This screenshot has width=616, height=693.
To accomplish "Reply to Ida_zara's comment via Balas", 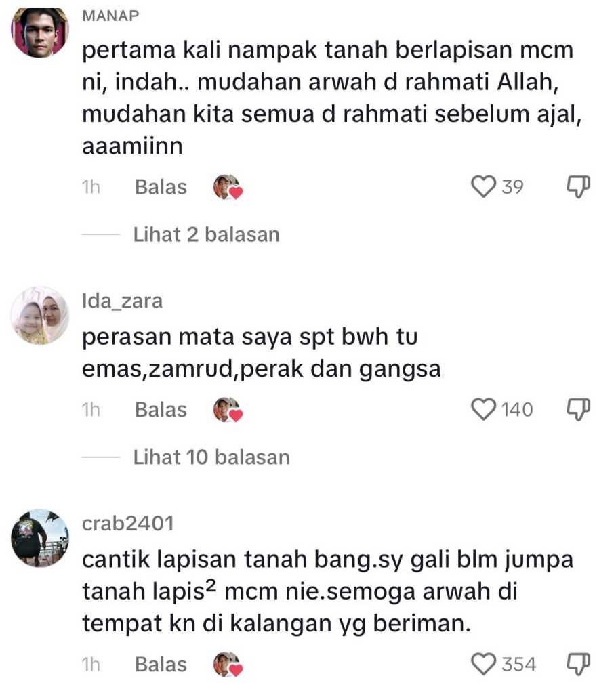I will (x=161, y=410).
